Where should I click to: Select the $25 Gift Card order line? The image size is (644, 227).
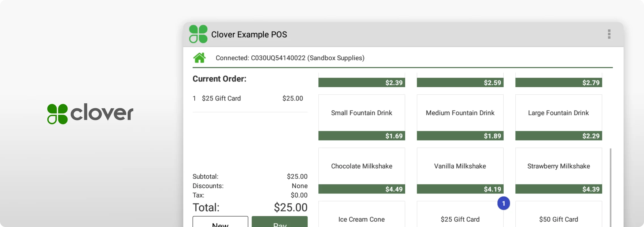click(x=250, y=98)
